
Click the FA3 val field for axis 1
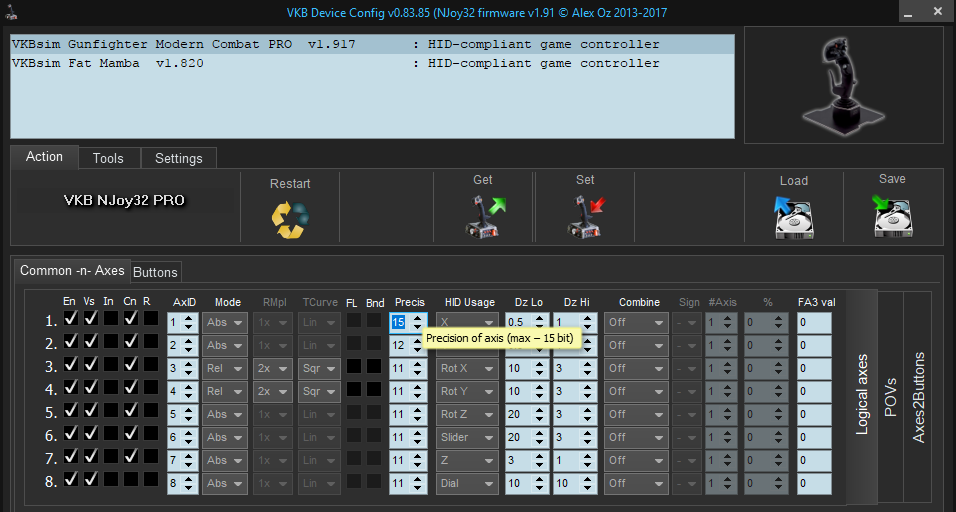pyautogui.click(x=814, y=322)
